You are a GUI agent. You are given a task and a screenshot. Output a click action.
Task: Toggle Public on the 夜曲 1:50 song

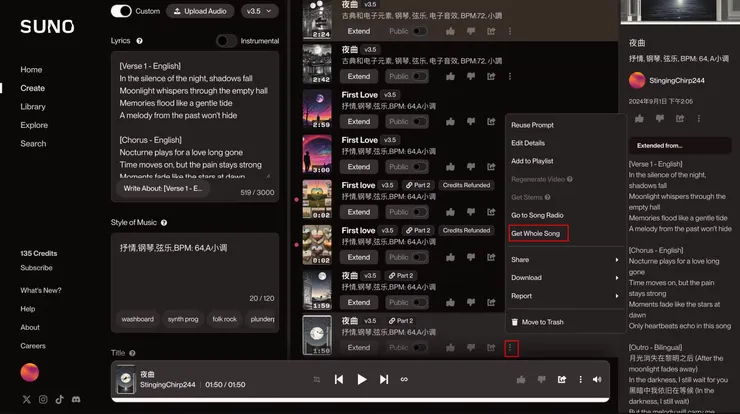[420, 348]
